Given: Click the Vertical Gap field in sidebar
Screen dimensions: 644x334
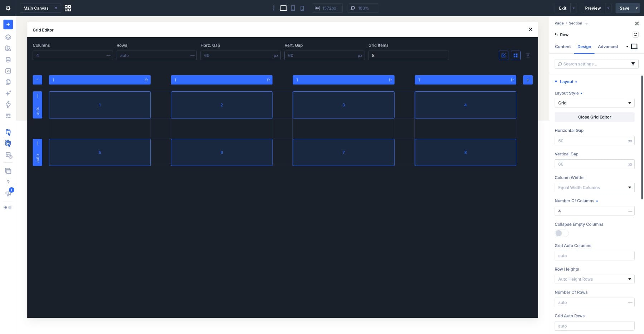Looking at the screenshot, I should [x=594, y=164].
